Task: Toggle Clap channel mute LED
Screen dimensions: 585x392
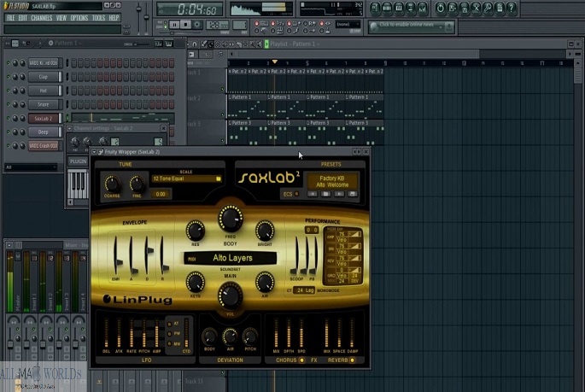Action: pos(9,77)
